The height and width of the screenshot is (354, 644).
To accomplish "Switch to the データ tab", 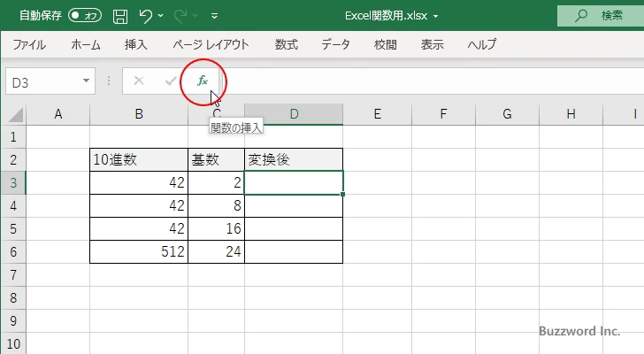I will 335,44.
